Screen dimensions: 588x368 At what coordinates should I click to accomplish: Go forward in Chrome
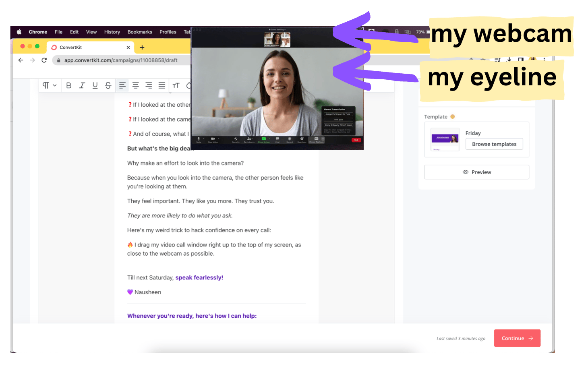(x=33, y=60)
